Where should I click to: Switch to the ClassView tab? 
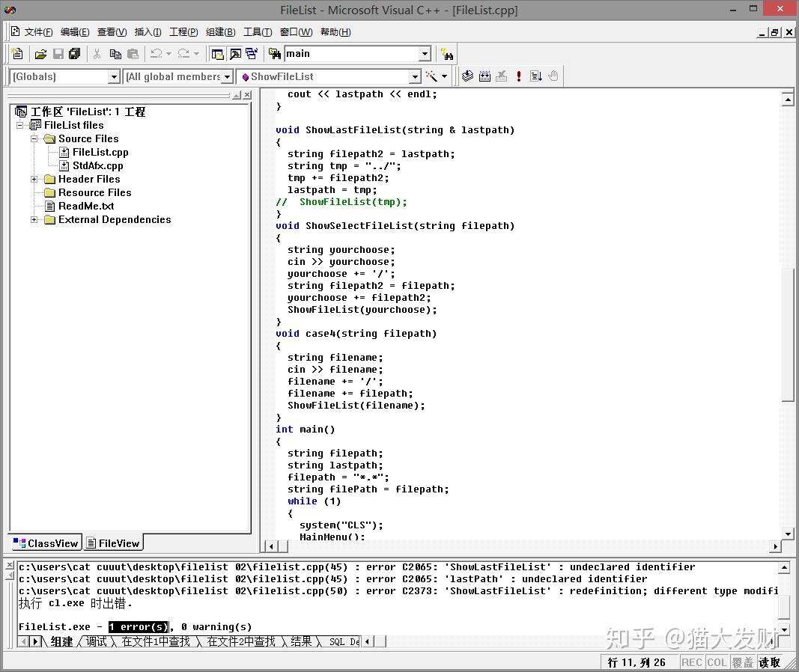pyautogui.click(x=46, y=543)
